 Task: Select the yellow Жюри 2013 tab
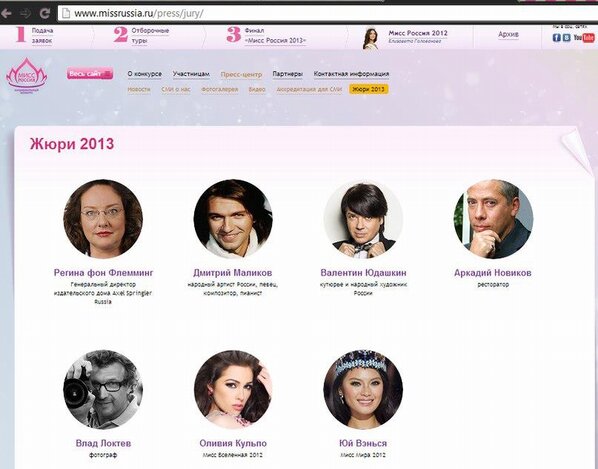tap(369, 89)
